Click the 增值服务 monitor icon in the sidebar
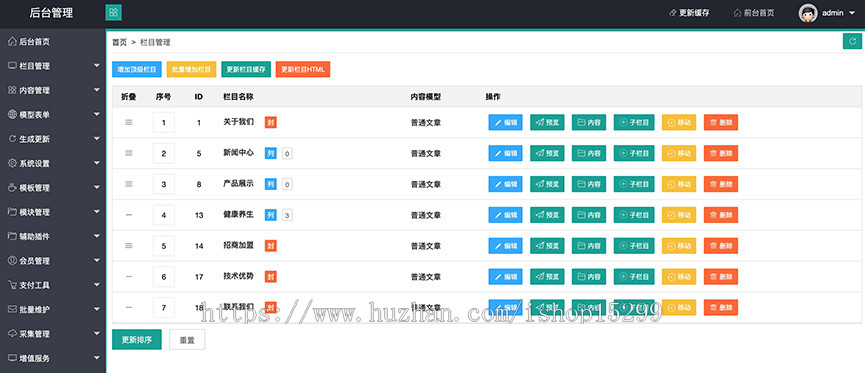 [x=12, y=358]
